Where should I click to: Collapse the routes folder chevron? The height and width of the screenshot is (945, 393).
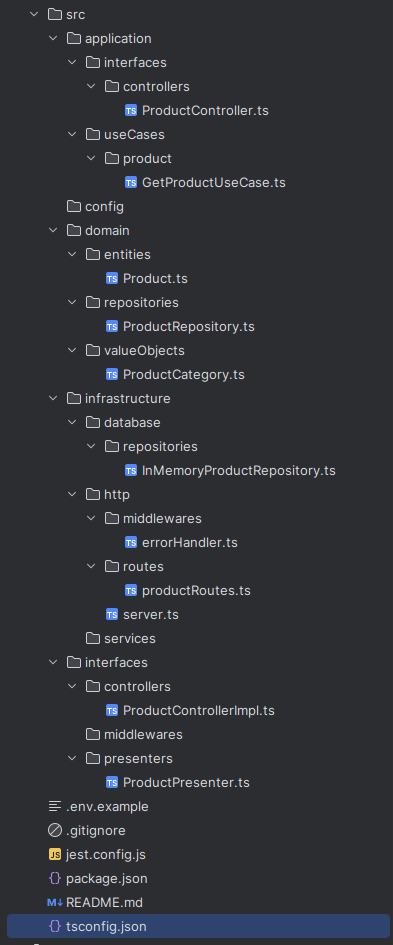(92, 567)
